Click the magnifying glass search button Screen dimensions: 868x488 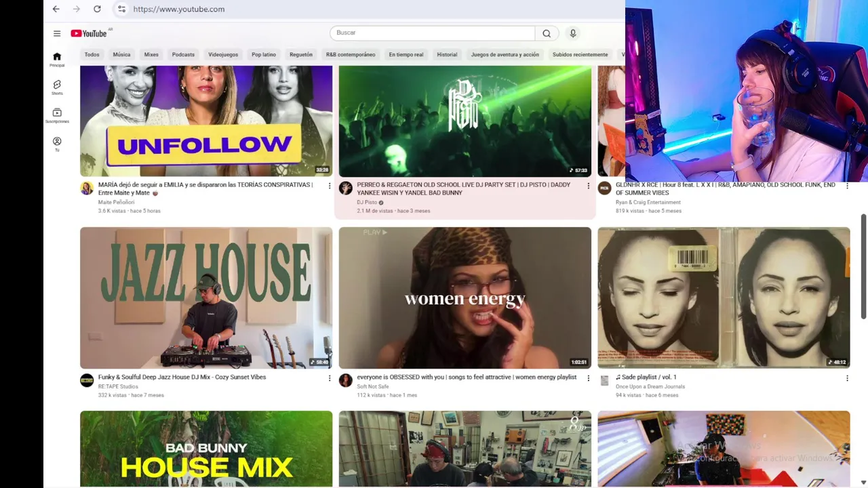(x=547, y=33)
